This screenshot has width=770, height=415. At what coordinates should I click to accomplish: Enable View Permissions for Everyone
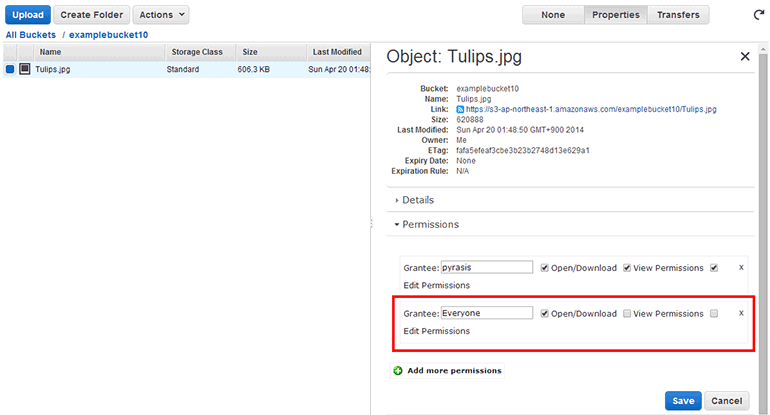(627, 313)
